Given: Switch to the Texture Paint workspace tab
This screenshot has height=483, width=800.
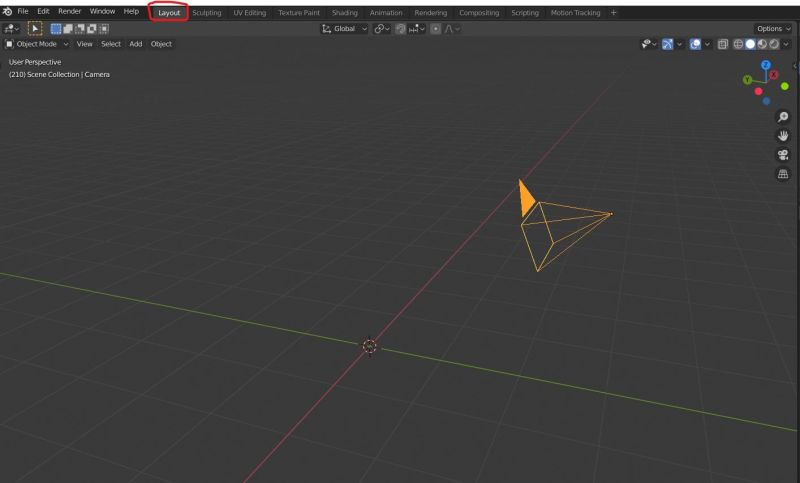Looking at the screenshot, I should tap(299, 13).
